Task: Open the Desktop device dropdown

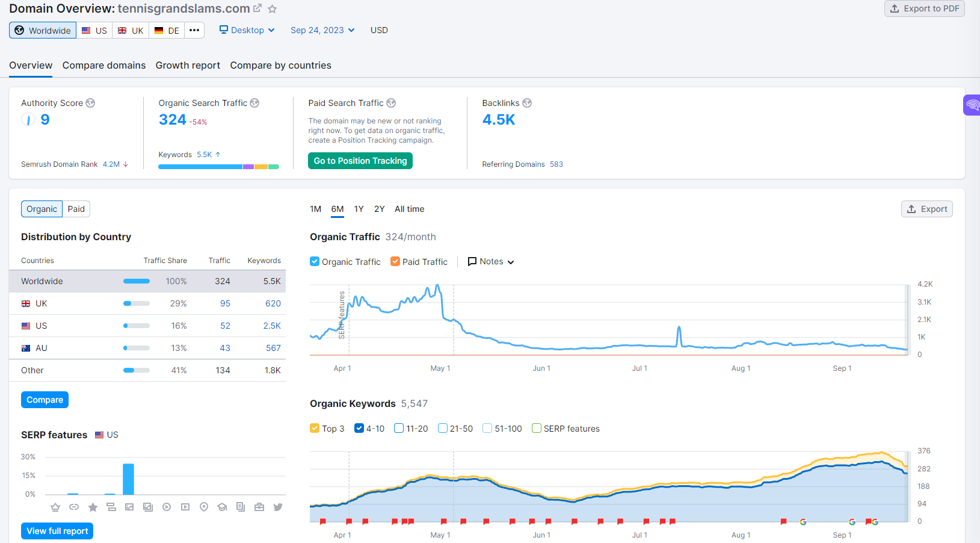Action: (247, 30)
